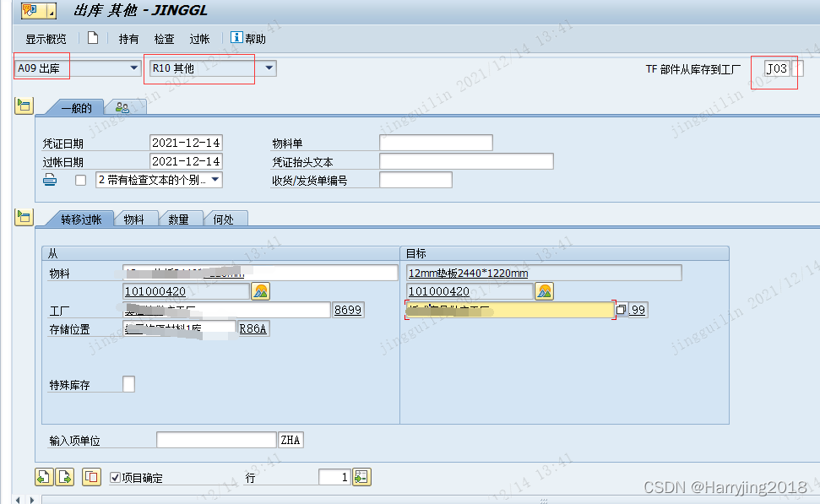Click the 行 line number field
820x504 pixels.
(x=334, y=477)
